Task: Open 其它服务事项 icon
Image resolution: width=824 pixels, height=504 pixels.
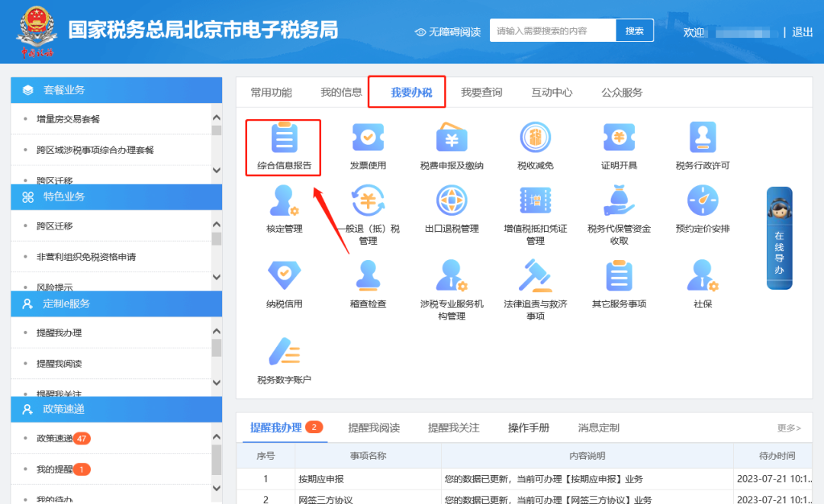Action: pyautogui.click(x=619, y=275)
